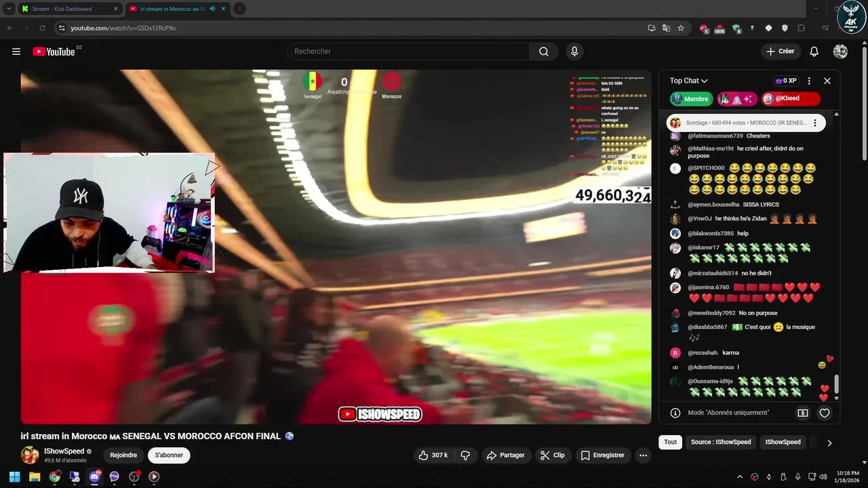
Task: Open the notifications bell
Action: pyautogui.click(x=814, y=52)
